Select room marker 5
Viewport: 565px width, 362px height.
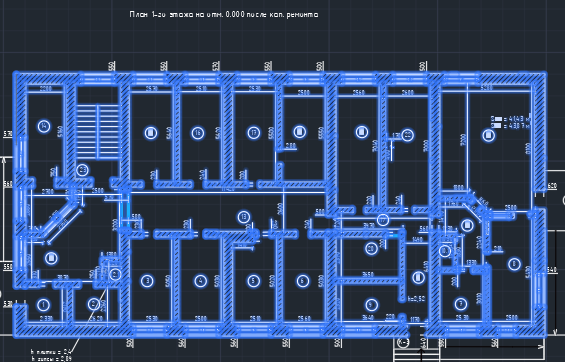[254, 281]
